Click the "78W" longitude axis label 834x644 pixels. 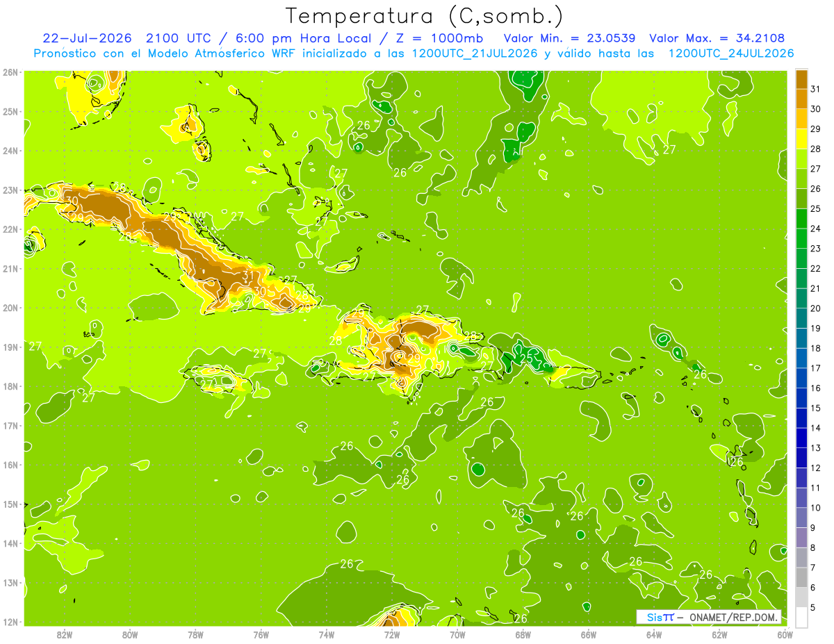[x=195, y=634]
